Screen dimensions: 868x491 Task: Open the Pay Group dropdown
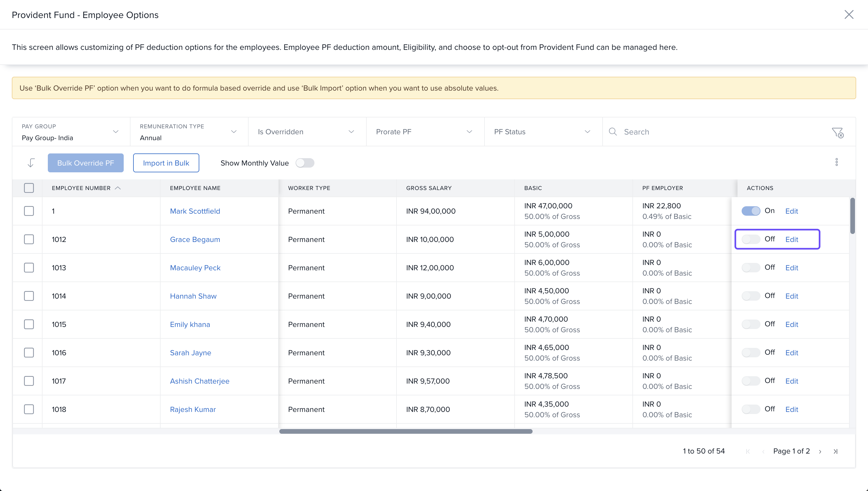[x=71, y=132]
